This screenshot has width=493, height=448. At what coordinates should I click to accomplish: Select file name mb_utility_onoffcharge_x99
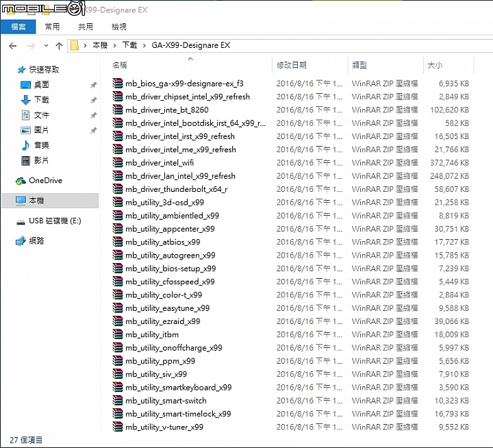174,347
